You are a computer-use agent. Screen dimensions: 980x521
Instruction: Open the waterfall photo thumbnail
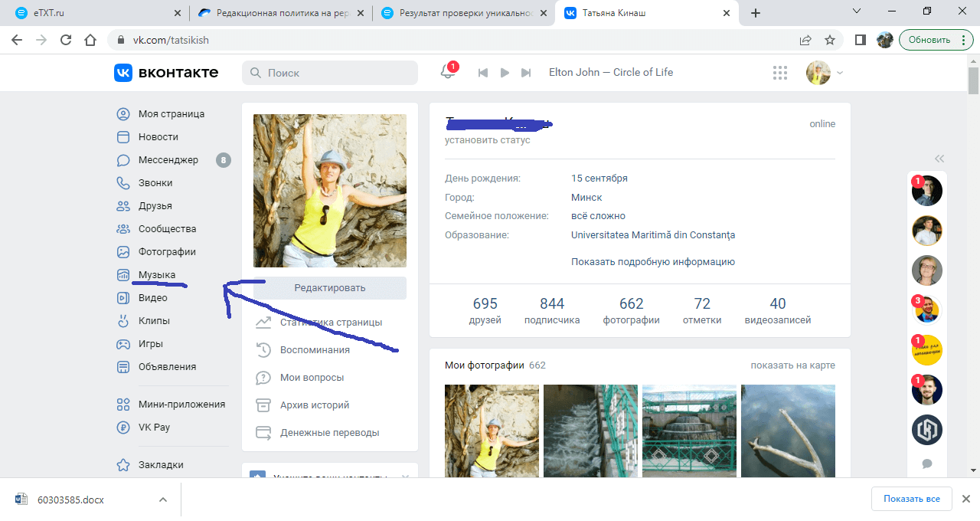590,431
